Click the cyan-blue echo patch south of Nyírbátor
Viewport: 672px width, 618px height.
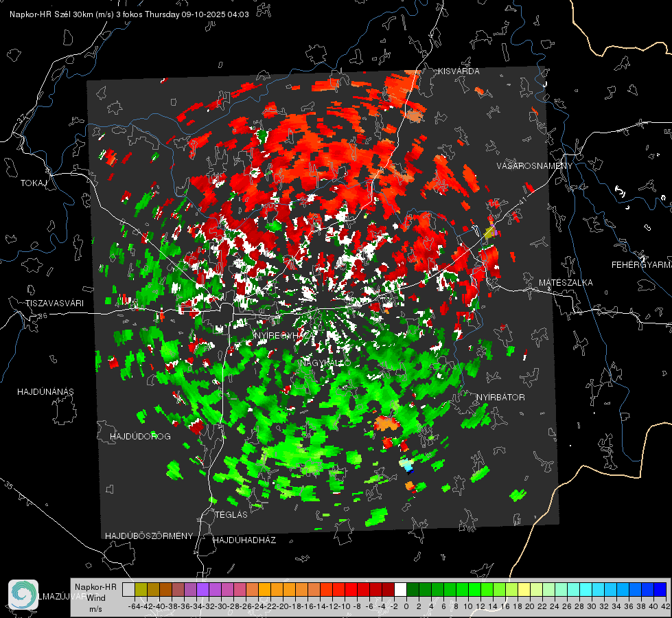pos(407,466)
